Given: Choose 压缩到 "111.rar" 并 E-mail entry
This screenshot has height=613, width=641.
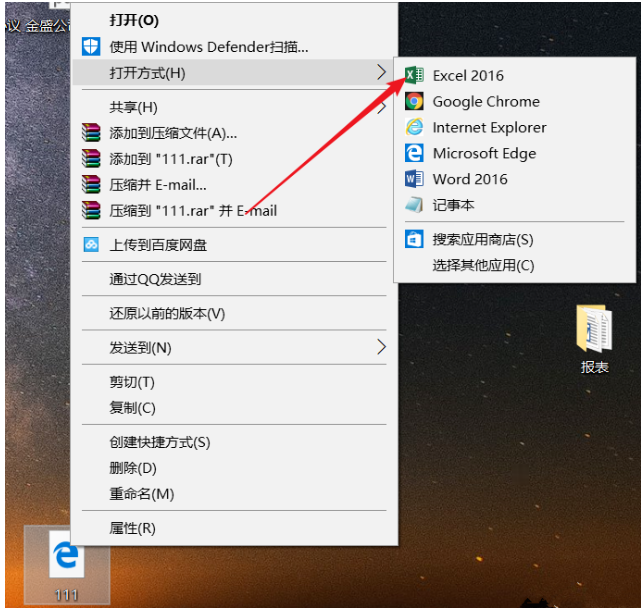Looking at the screenshot, I should tap(234, 210).
